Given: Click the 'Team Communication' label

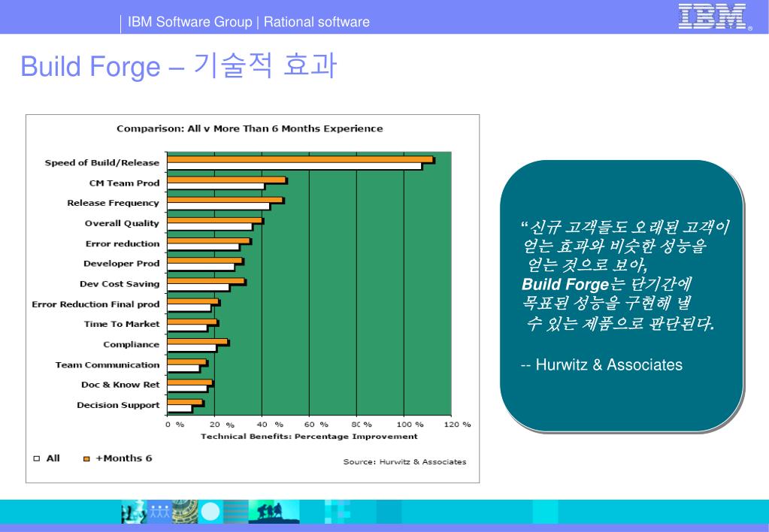Looking at the screenshot, I should [x=107, y=364].
